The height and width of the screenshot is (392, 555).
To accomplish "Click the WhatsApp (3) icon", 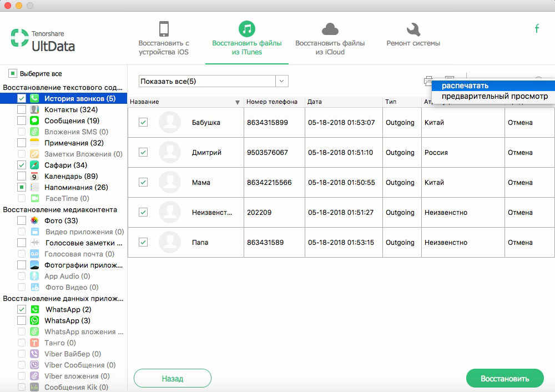I will [x=34, y=320].
